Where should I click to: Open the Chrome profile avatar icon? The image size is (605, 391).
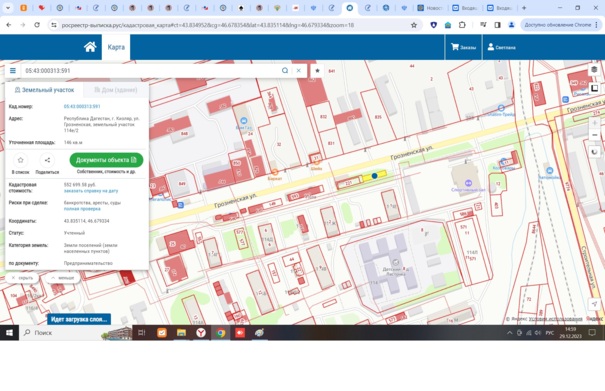[512, 25]
